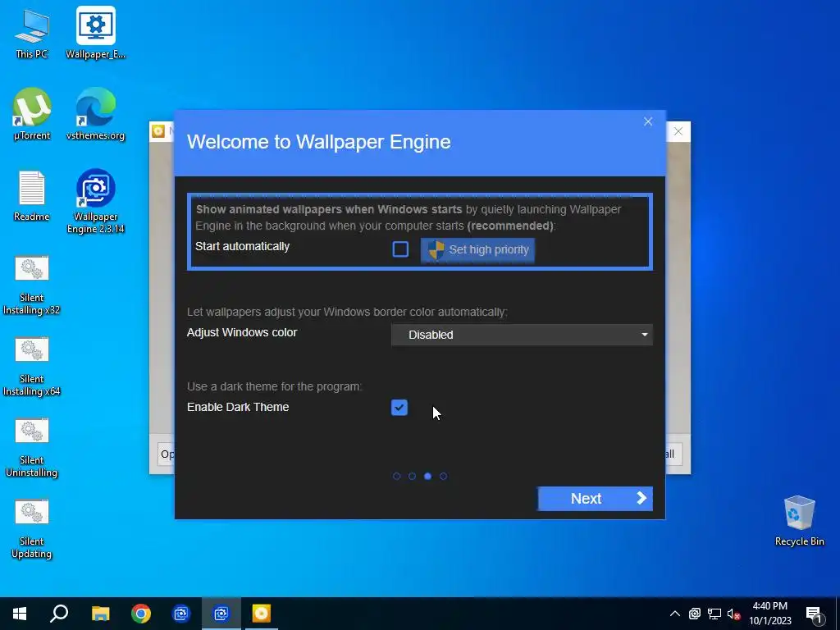840x630 pixels.
Task: Click first Wallpaper Engine taskbar icon
Action: click(181, 614)
